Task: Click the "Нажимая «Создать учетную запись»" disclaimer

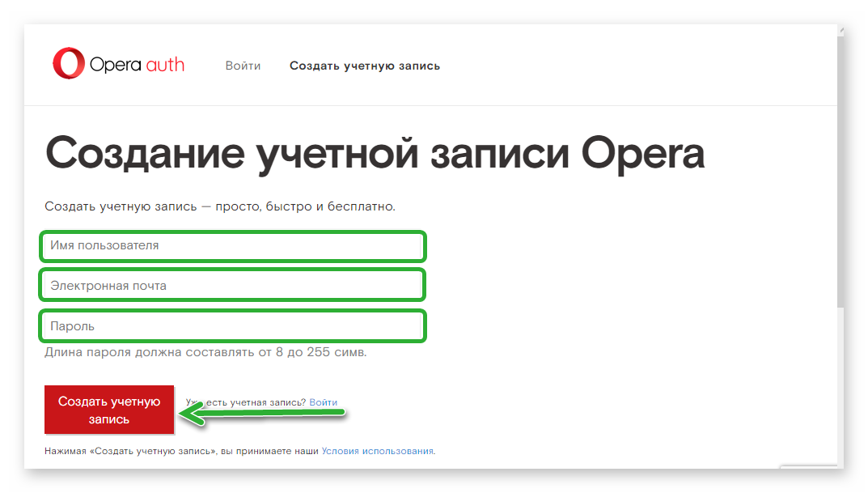Action: [182, 451]
